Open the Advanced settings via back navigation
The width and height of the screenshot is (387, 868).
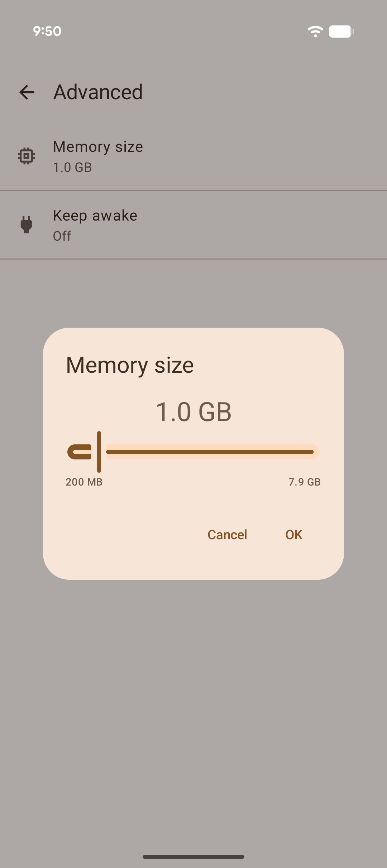pyautogui.click(x=27, y=92)
